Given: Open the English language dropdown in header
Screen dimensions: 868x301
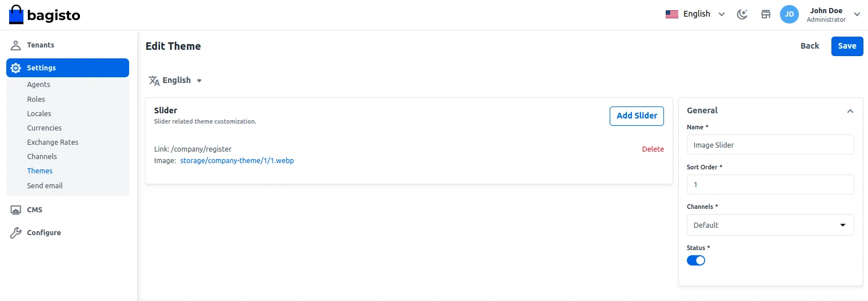Looking at the screenshot, I should 695,14.
